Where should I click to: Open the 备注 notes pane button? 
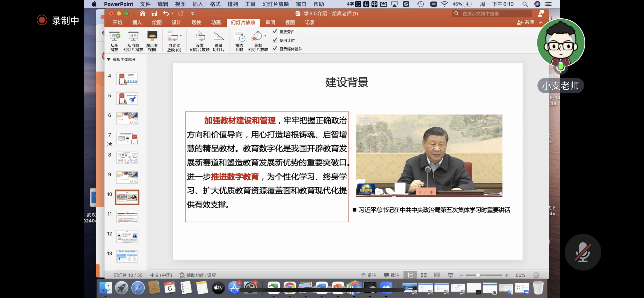(x=369, y=275)
